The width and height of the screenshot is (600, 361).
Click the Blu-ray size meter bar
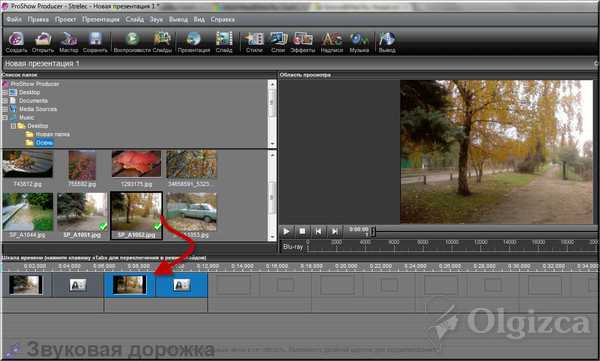[439, 247]
